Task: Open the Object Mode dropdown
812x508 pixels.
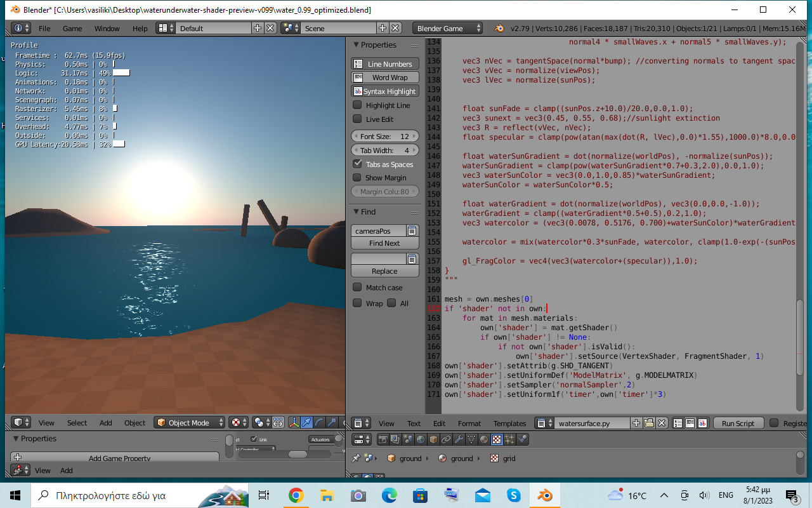Action: tap(190, 422)
